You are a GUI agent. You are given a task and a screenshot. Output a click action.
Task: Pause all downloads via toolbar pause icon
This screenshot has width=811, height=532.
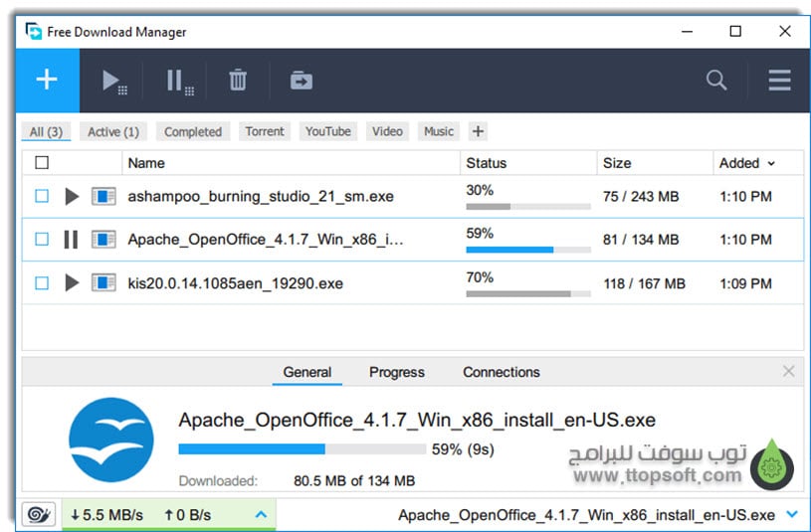tap(180, 82)
